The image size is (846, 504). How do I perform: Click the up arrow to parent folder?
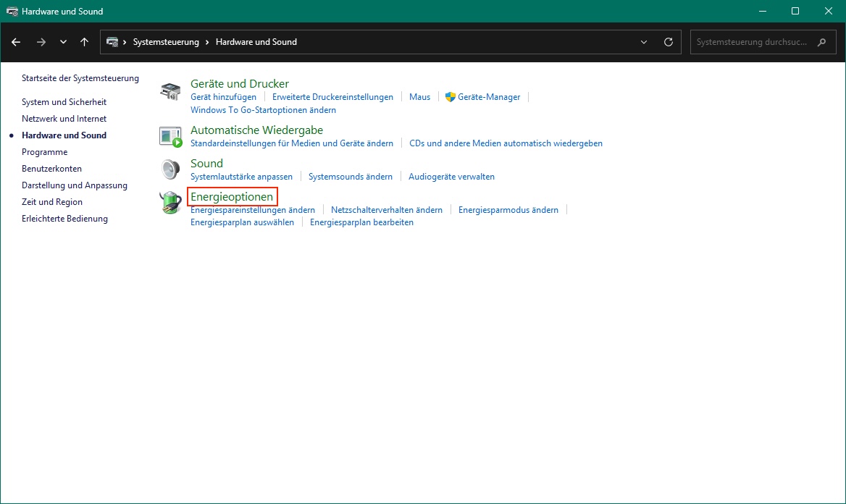85,42
